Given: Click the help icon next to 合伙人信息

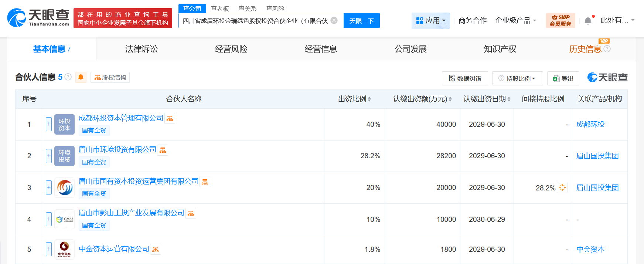Looking at the screenshot, I should [68, 77].
